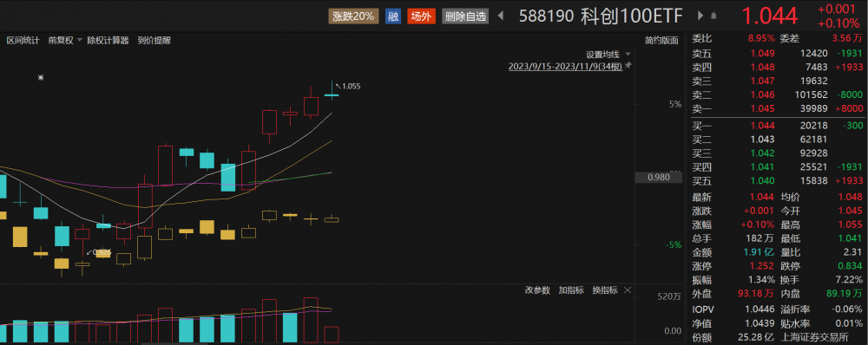Viewport: 868px width, 345px height.
Task: Open 区间统计 interval statistics
Action: point(23,41)
